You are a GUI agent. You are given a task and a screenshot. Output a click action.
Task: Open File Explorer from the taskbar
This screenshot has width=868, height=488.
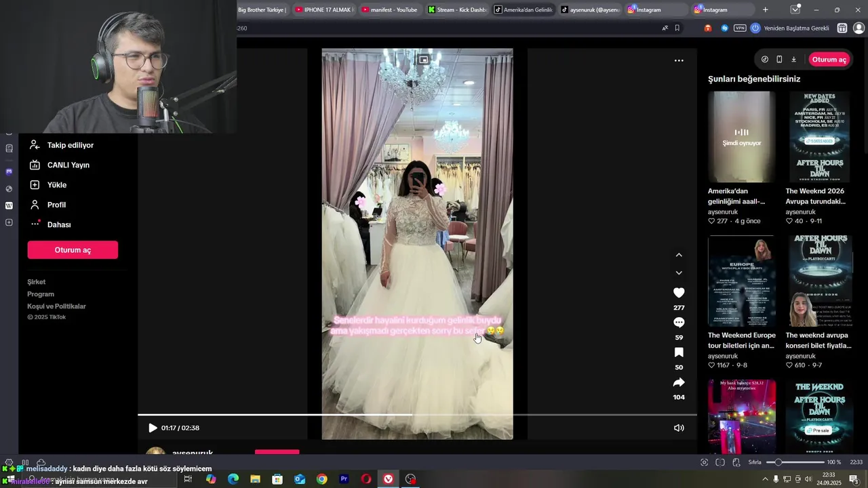[x=255, y=479]
